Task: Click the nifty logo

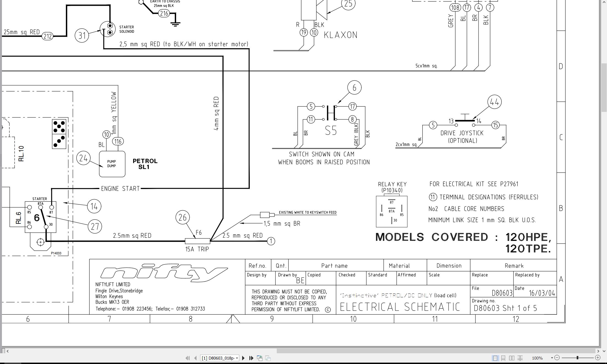Action: click(164, 273)
